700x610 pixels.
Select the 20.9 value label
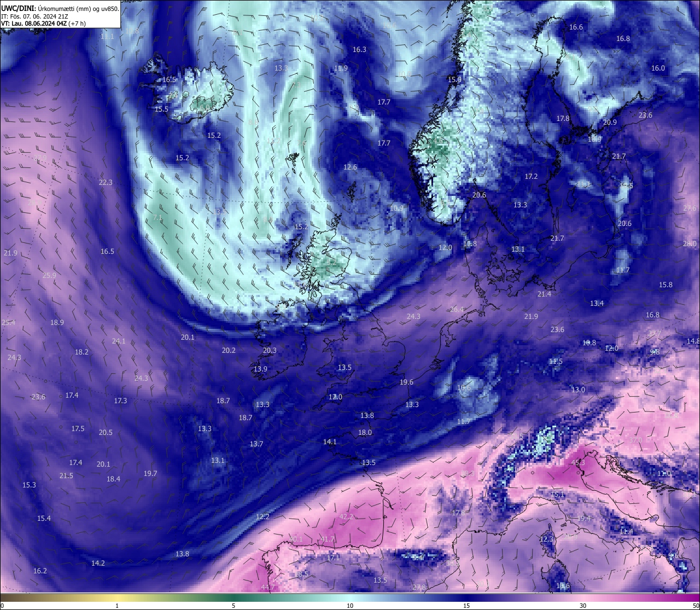point(610,123)
